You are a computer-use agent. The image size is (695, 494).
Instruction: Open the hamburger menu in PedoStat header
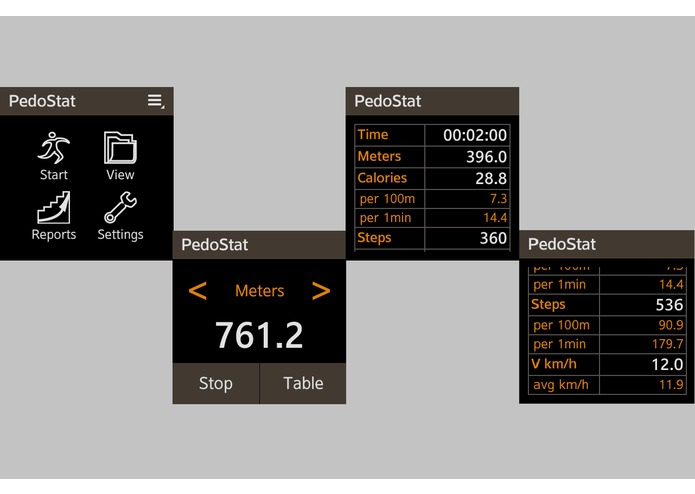pos(156,101)
